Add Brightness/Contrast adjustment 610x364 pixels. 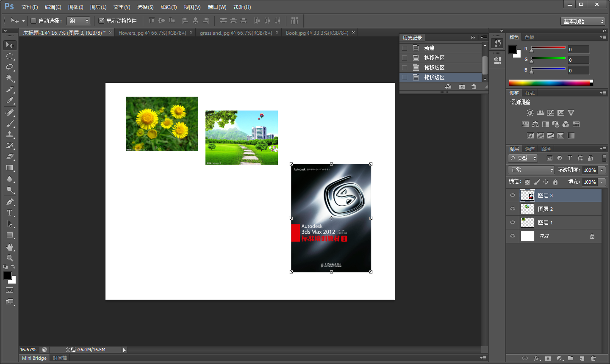click(530, 113)
